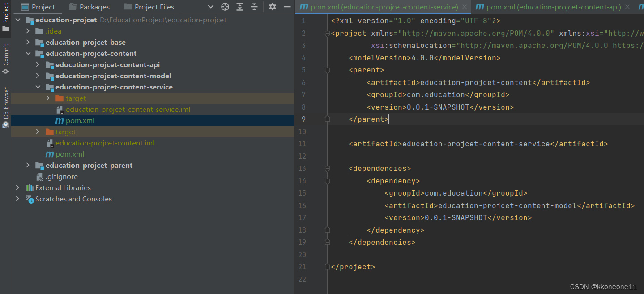Collapse the education-projcet-content-service folder
The image size is (644, 294).
click(38, 87)
